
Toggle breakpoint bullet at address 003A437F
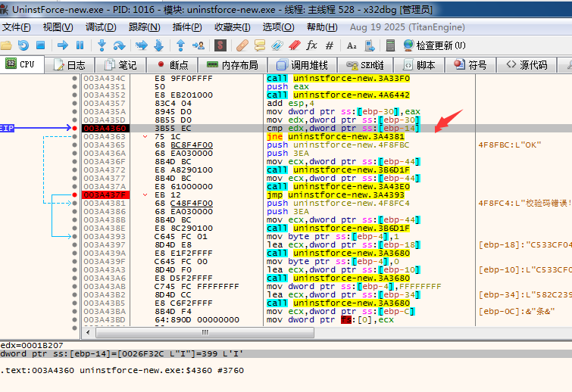click(74, 195)
